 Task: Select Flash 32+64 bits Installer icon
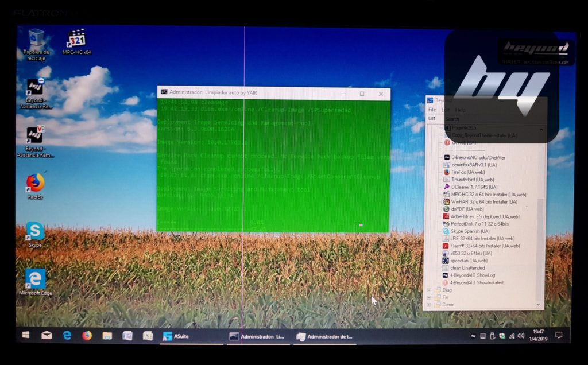pos(446,246)
